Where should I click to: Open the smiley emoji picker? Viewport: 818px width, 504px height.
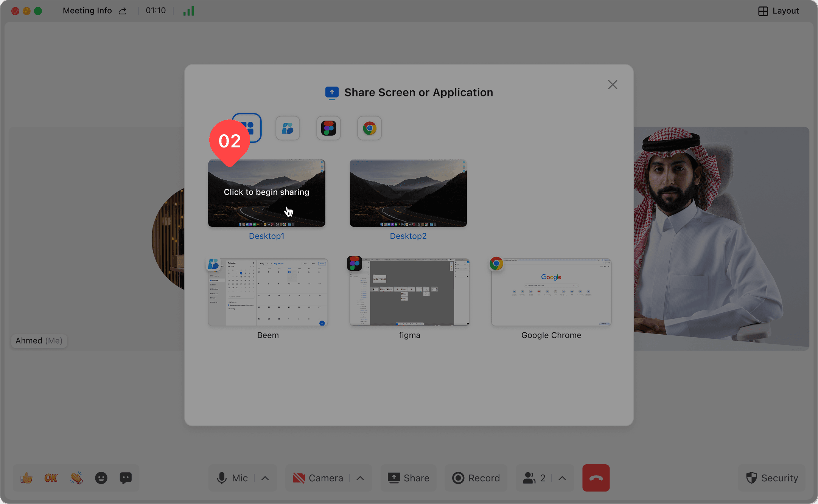tap(101, 478)
